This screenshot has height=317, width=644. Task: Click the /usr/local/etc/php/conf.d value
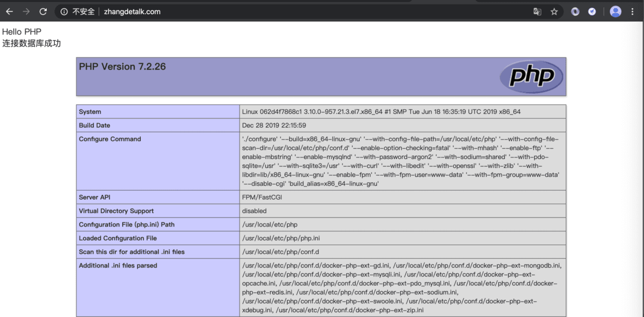[281, 252]
